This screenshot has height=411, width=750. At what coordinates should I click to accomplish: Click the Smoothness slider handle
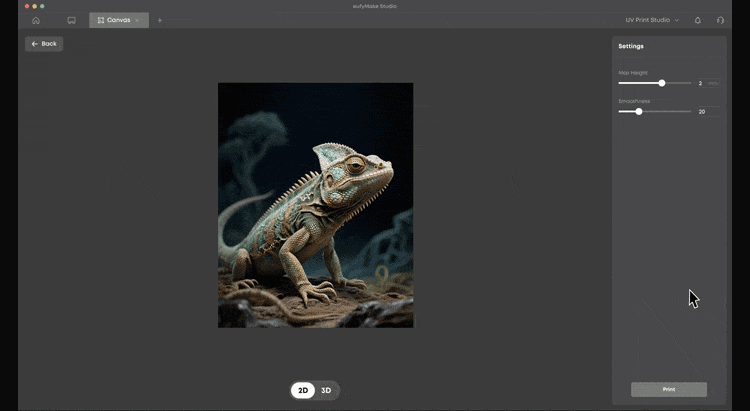coord(639,111)
